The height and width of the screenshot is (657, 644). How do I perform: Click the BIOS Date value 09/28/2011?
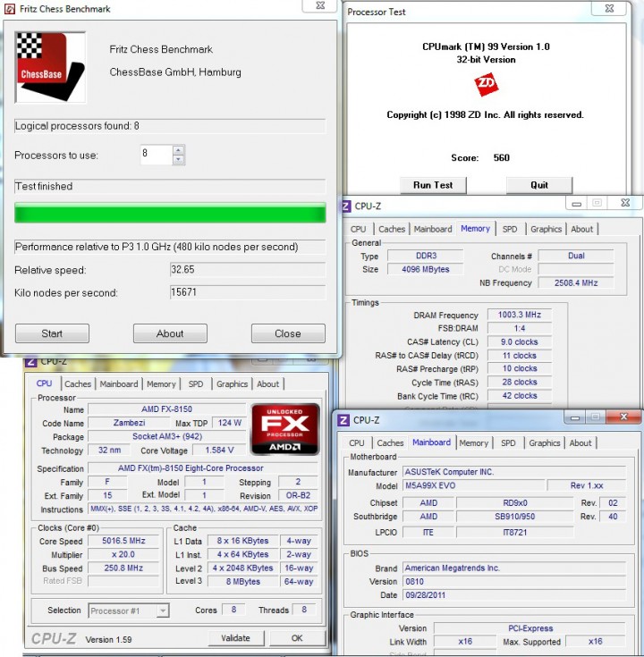point(514,595)
